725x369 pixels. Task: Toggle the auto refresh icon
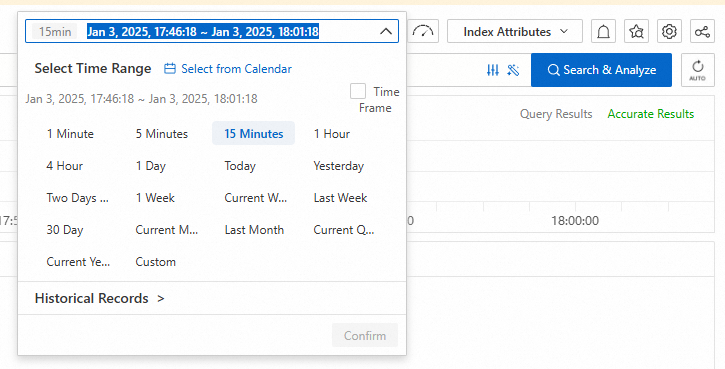click(697, 70)
